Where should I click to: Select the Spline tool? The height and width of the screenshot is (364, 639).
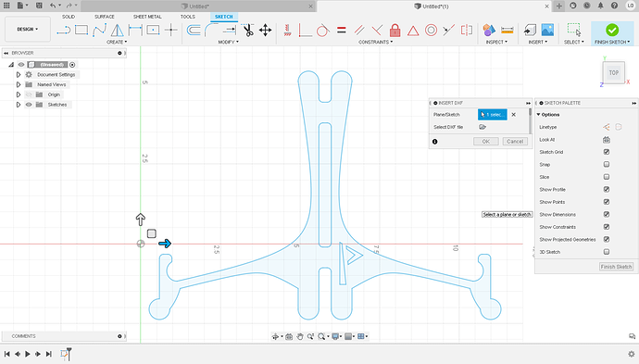99,30
